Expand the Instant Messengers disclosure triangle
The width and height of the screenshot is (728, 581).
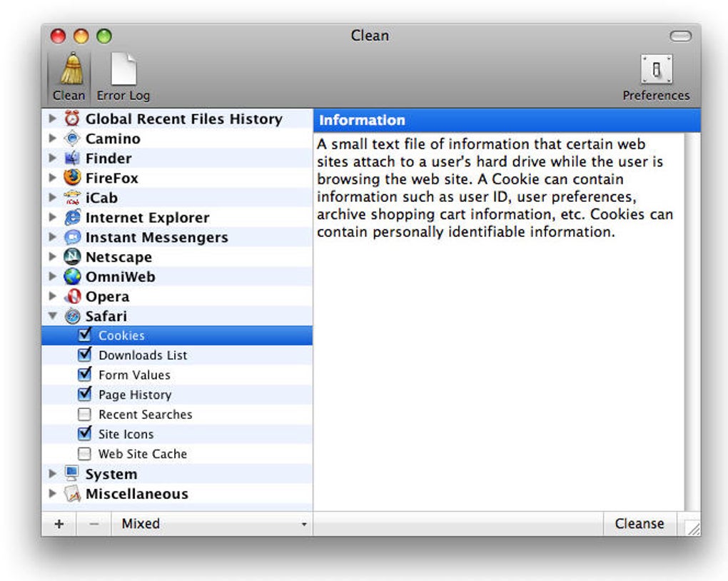(53, 237)
